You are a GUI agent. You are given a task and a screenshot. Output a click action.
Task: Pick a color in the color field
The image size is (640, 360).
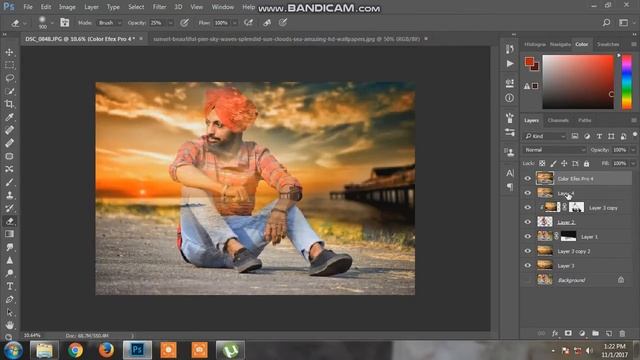578,82
